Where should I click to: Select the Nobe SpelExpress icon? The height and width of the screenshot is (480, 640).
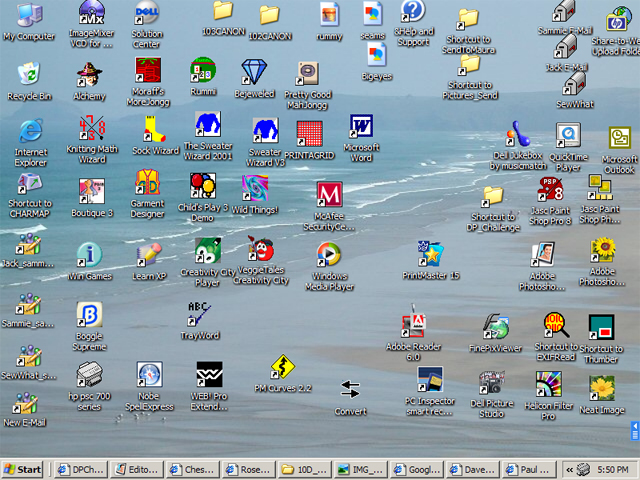point(149,374)
